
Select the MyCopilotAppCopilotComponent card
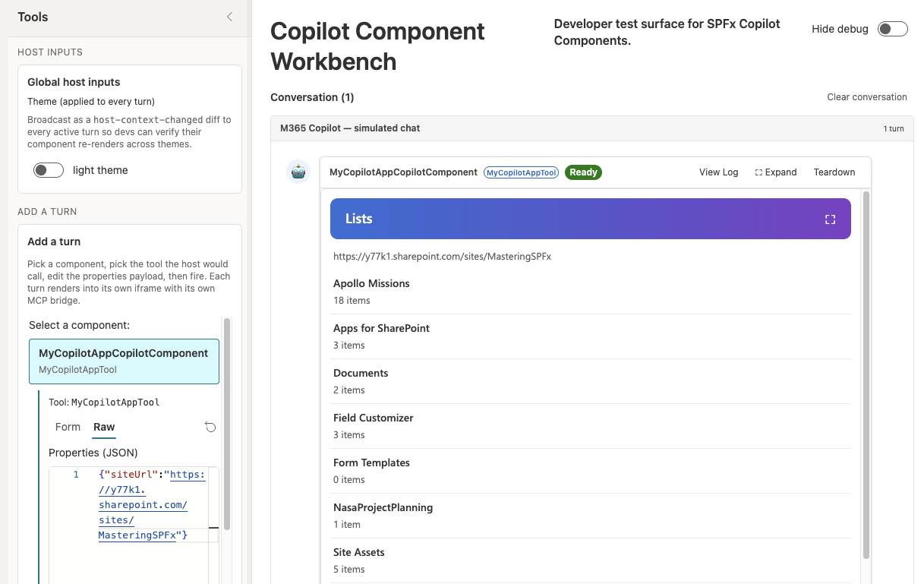click(x=124, y=361)
